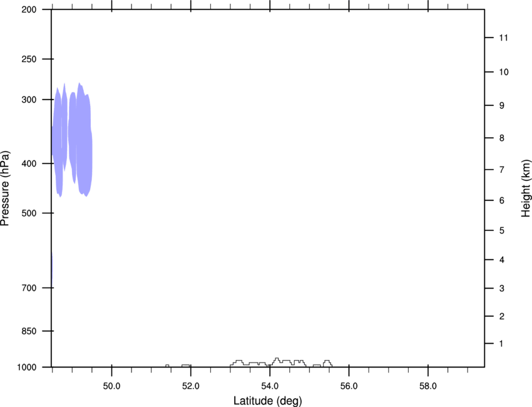Pick the 2 km height label

coord(502,316)
